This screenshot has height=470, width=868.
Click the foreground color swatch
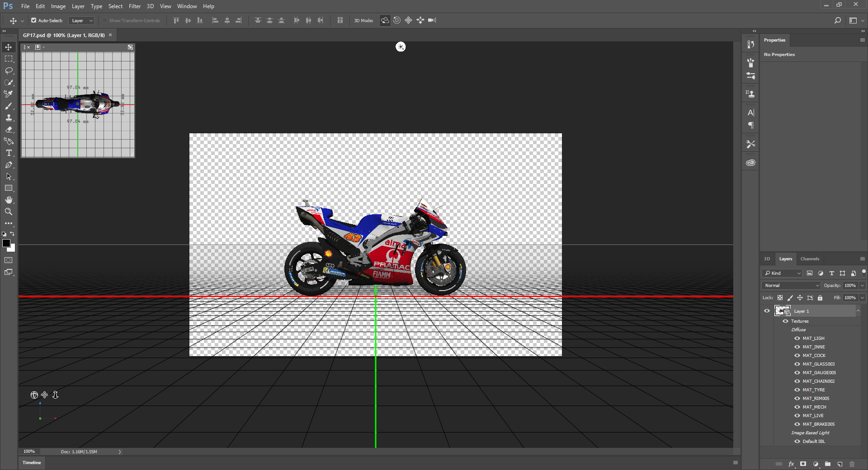[x=6, y=243]
